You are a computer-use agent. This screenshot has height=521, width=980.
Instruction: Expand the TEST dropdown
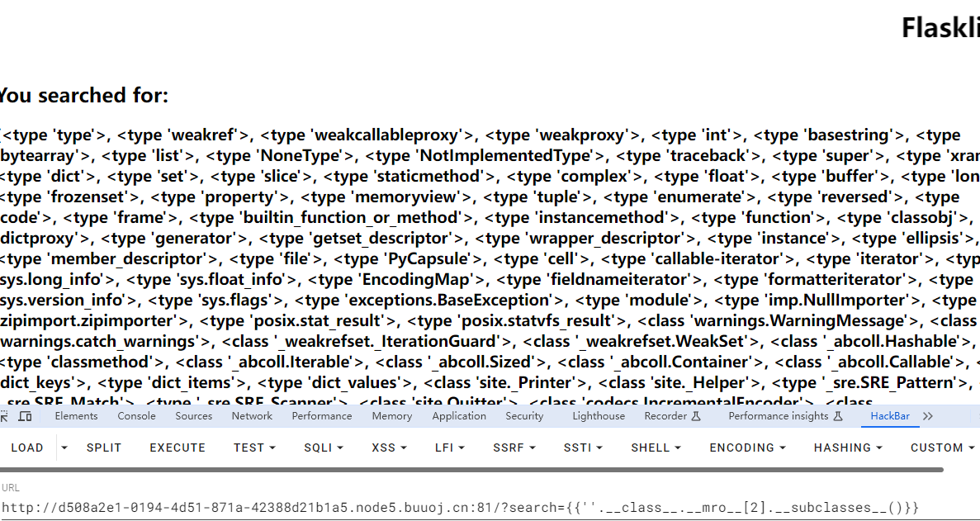click(x=254, y=448)
